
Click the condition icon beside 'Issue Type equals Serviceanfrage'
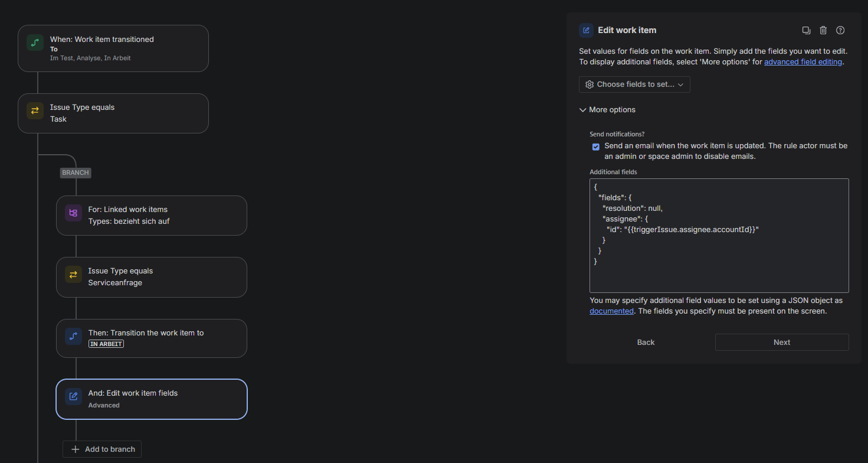click(73, 274)
